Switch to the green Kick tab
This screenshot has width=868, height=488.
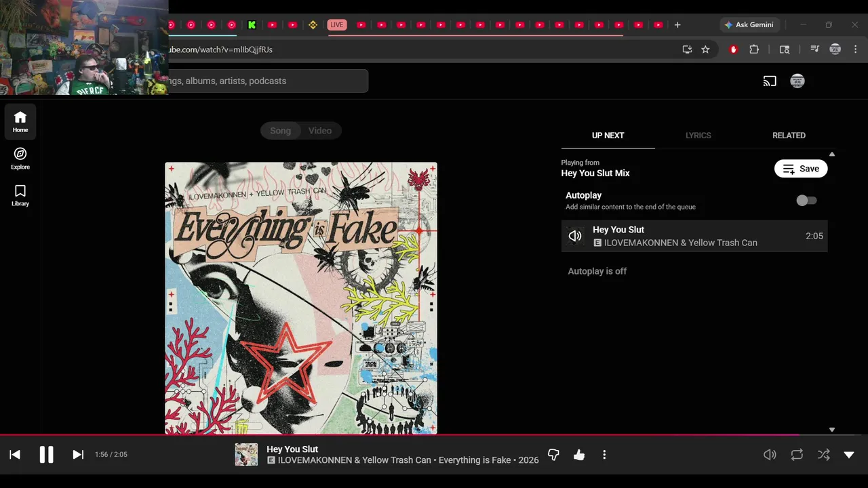252,25
